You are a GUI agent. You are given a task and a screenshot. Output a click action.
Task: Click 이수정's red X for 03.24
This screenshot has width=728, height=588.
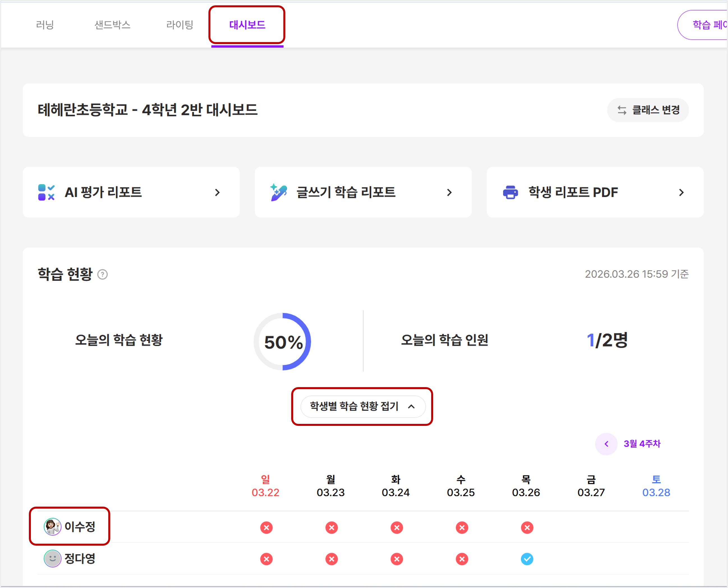397,527
